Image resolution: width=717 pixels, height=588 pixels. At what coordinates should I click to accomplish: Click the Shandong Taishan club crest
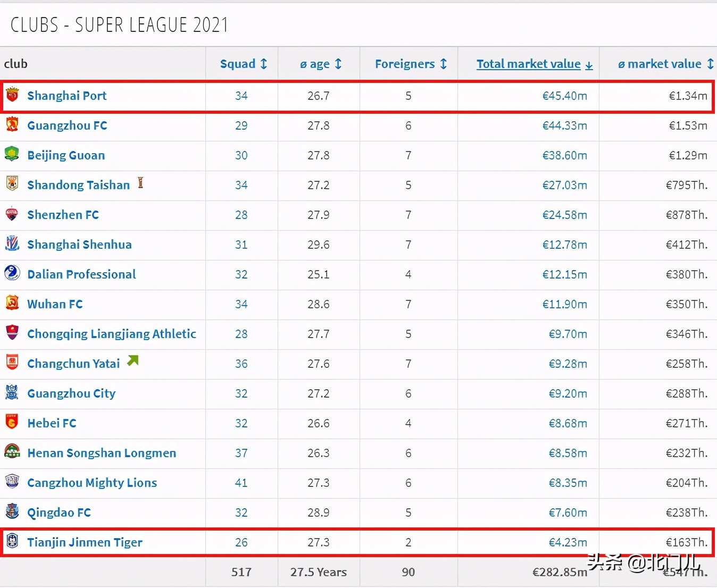pyautogui.click(x=12, y=184)
